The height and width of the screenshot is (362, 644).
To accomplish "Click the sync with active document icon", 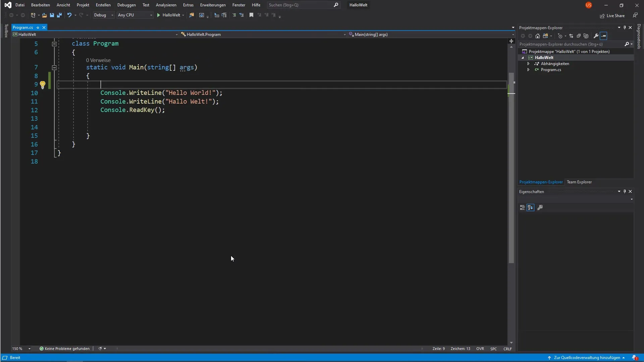I will point(571,36).
